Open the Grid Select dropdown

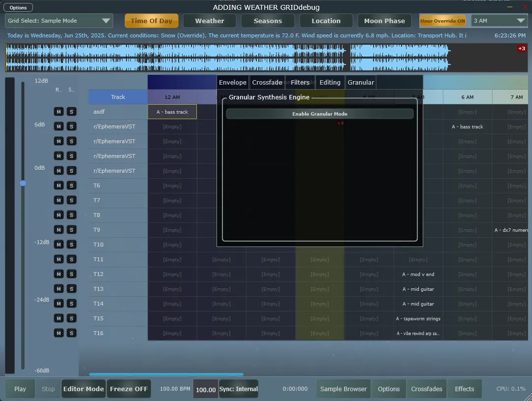click(x=59, y=21)
